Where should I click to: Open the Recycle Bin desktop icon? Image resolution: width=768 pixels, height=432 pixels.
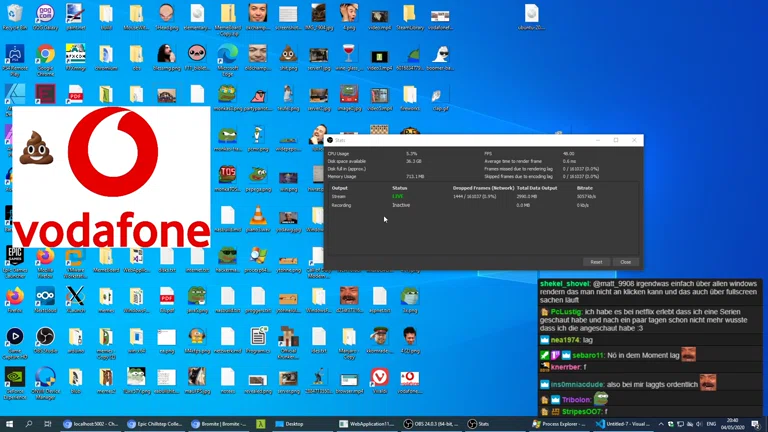pyautogui.click(x=15, y=15)
